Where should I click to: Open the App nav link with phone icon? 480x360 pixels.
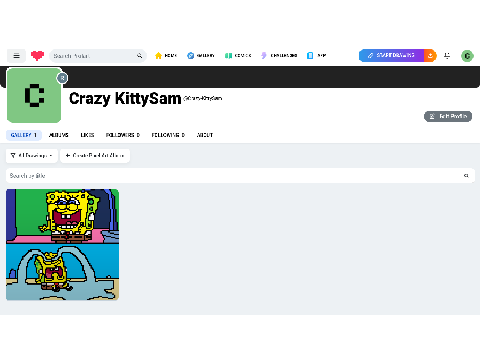pos(316,56)
